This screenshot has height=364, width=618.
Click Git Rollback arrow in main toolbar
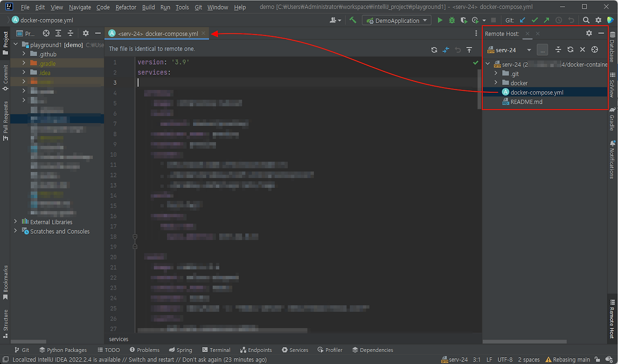pyautogui.click(x=571, y=20)
